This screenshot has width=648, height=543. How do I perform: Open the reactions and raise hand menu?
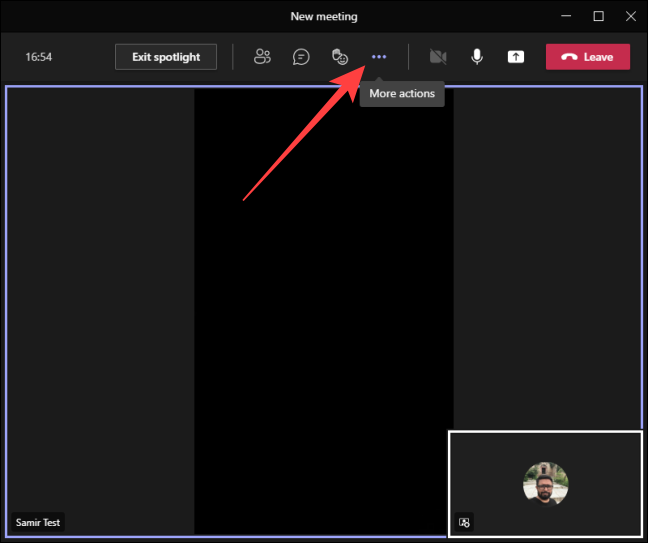coord(340,57)
